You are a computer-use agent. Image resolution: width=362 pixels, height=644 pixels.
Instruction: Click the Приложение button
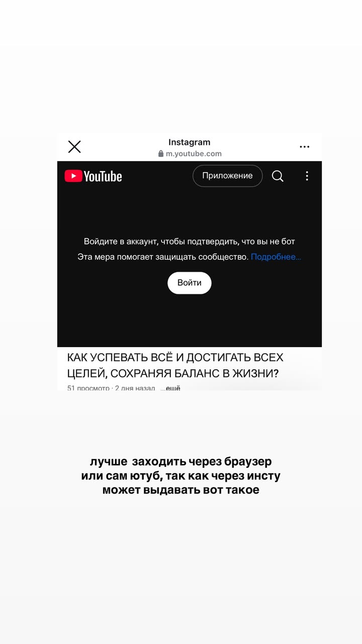228,176
